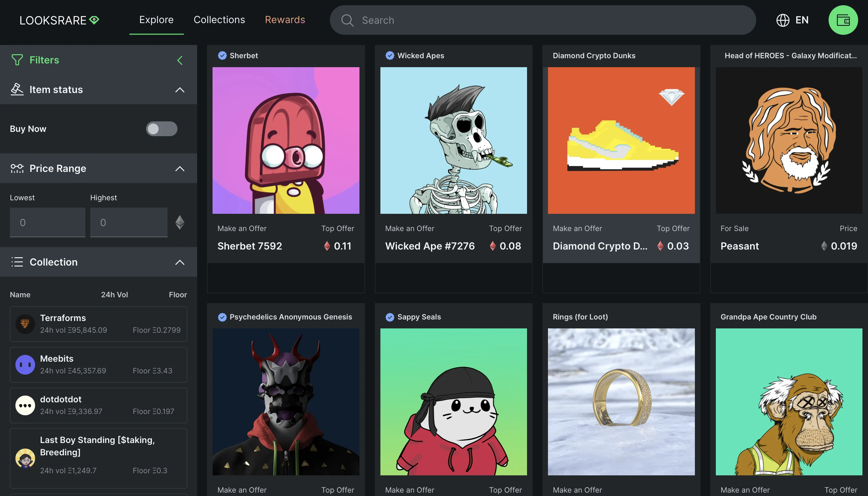Viewport: 868px width, 496px height.
Task: Click the Price Range icon
Action: click(17, 168)
